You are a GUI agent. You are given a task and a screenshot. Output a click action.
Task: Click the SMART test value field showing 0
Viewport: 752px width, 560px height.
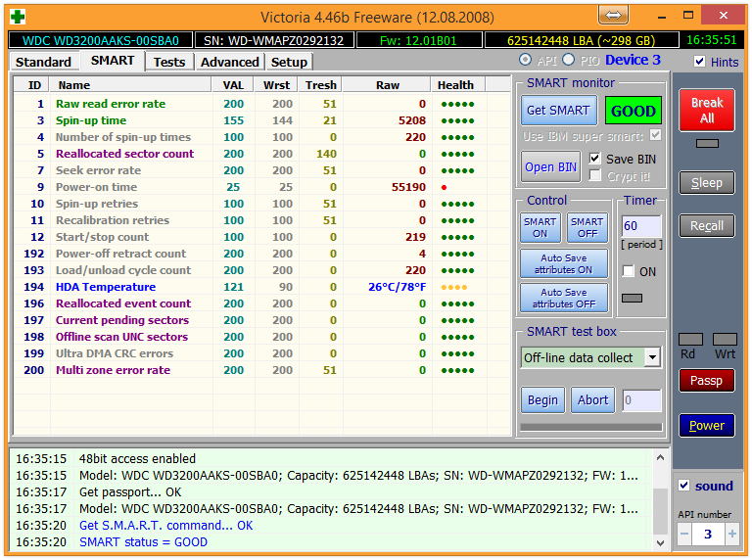point(641,399)
